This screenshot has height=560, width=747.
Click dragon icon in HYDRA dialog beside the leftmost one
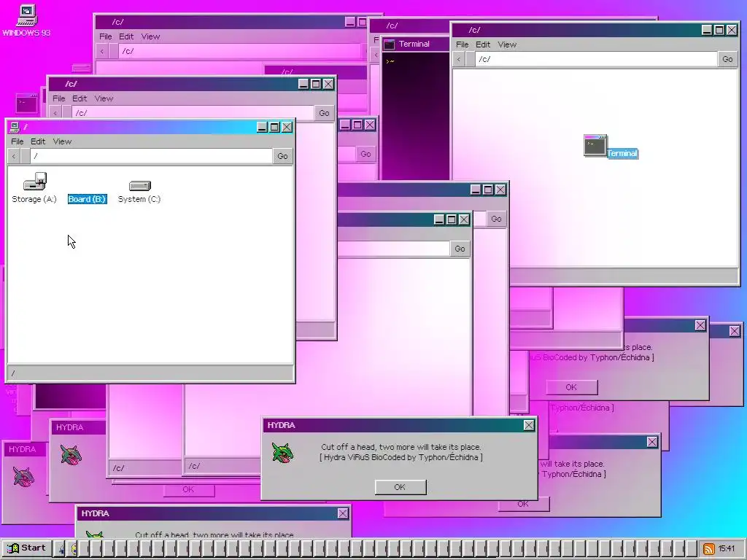71,454
